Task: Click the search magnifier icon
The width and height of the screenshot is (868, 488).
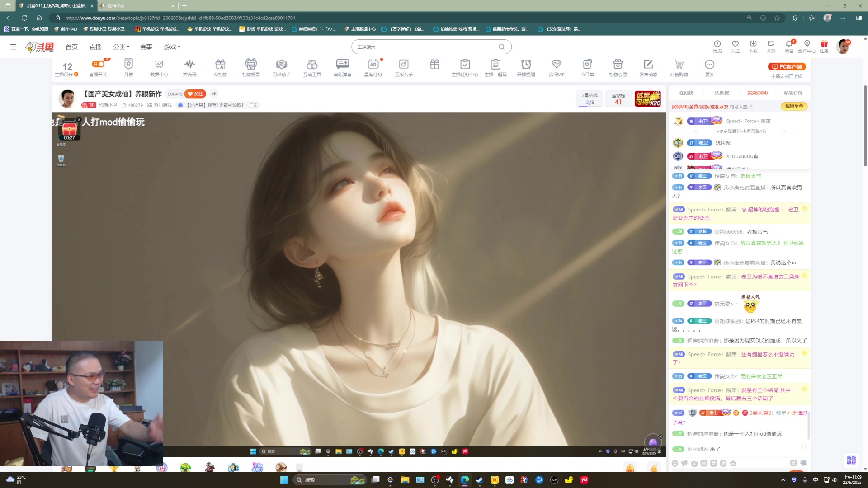Action: click(501, 47)
